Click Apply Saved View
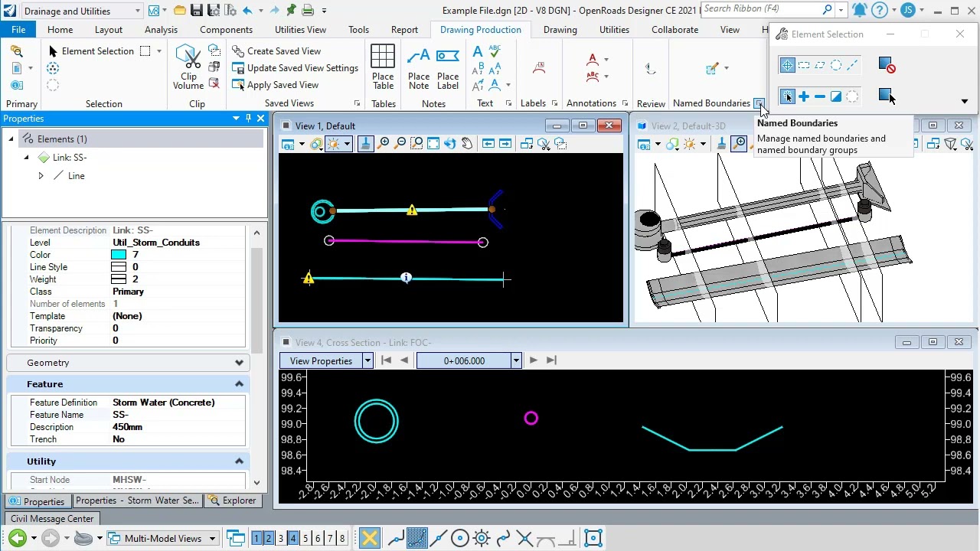The height and width of the screenshot is (551, 980). pyautogui.click(x=275, y=85)
